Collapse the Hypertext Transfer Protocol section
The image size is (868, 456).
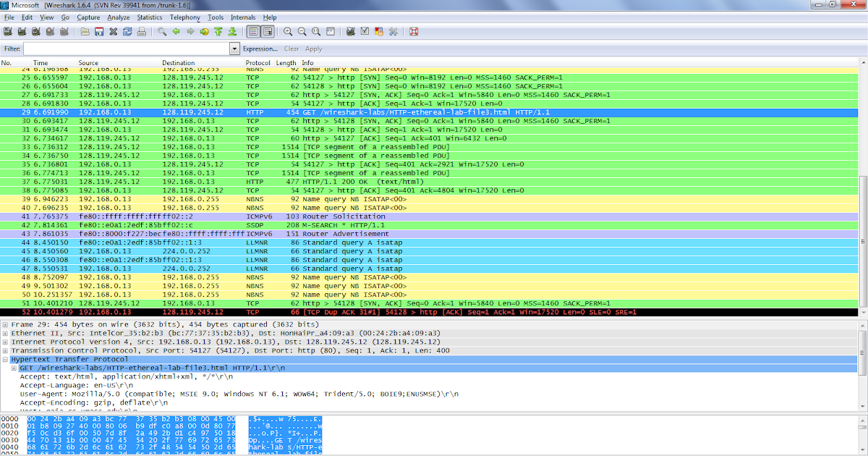click(5, 359)
